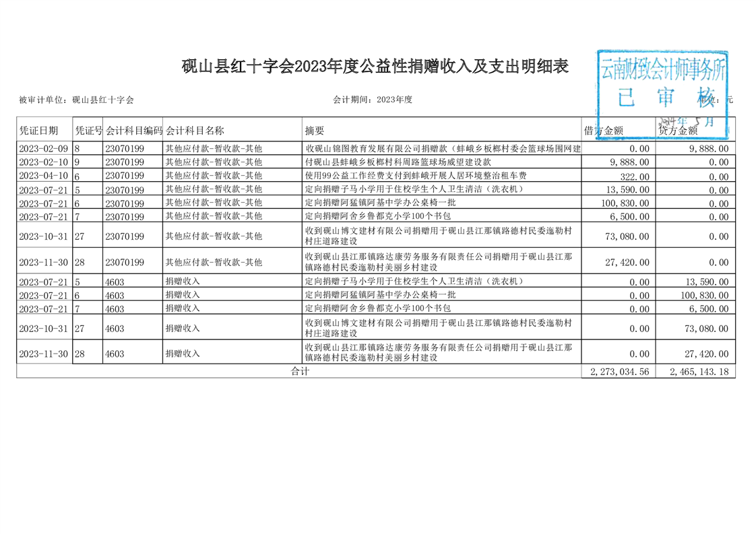Click 捐赠收入 in the 2023-11-30 row
The height and width of the screenshot is (534, 756).
(183, 354)
